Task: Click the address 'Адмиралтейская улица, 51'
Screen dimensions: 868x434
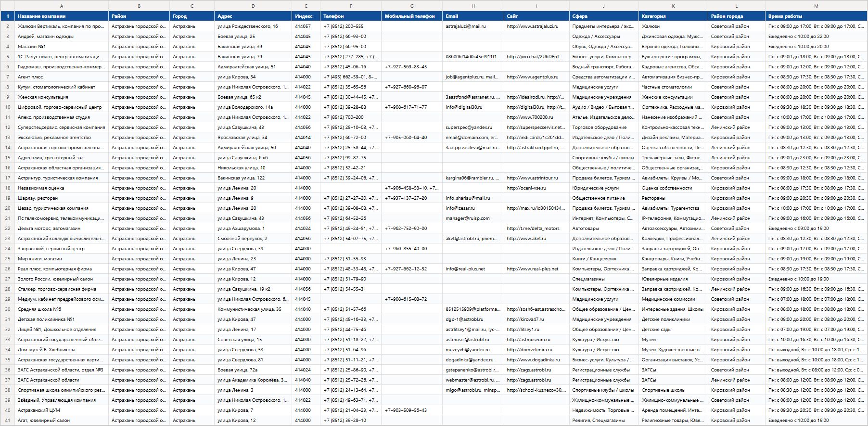Action: pos(253,67)
